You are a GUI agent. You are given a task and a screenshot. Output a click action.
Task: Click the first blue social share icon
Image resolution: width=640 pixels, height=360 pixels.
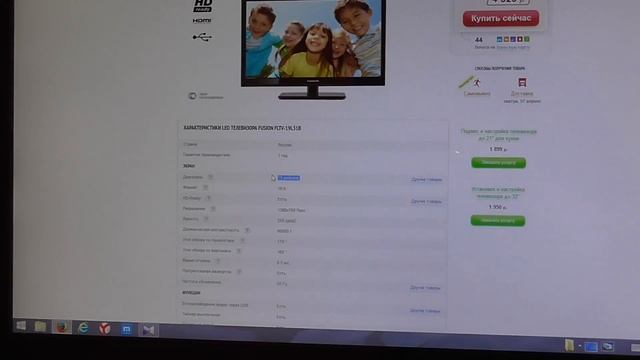coord(499,39)
